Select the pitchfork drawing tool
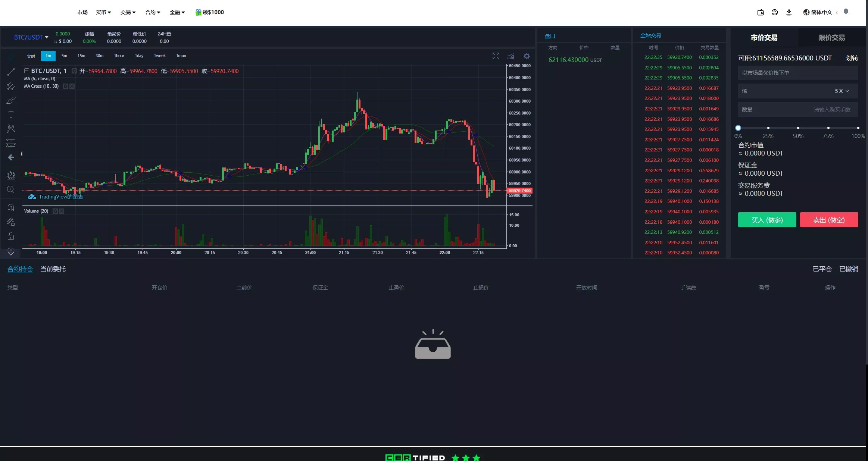 tap(11, 87)
